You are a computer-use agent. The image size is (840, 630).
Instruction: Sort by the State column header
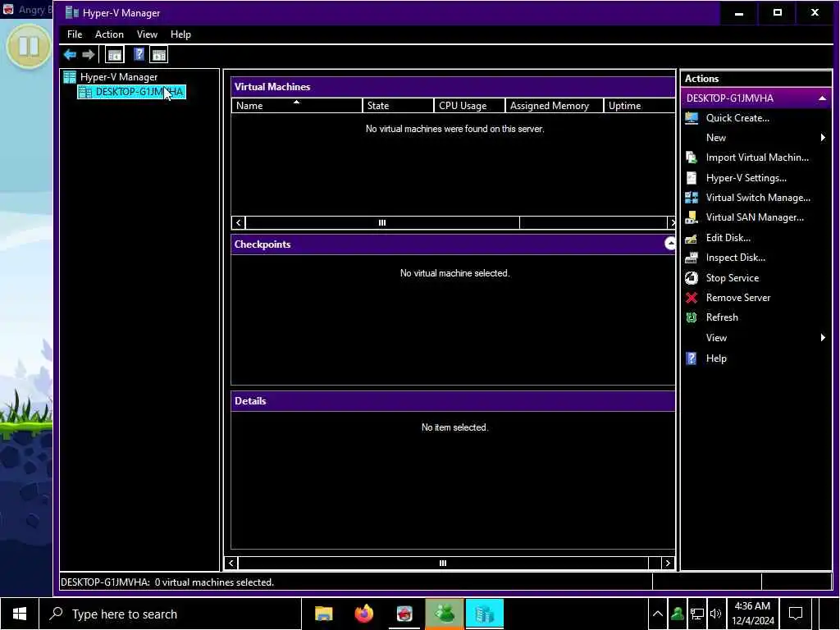398,106
